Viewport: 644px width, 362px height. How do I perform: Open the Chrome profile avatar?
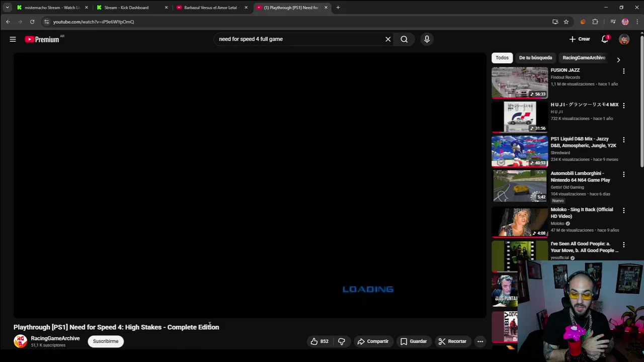(625, 22)
